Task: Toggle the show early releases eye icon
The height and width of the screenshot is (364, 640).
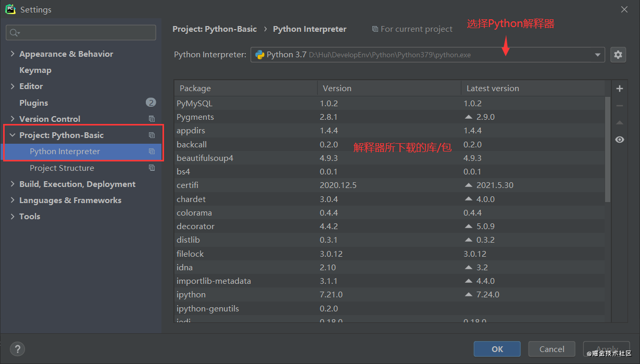Action: 620,140
